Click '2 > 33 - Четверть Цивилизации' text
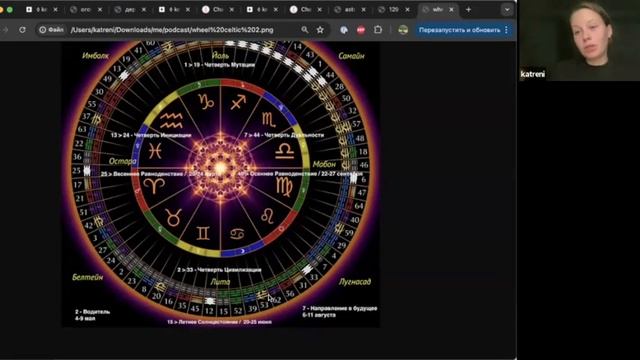 point(219,270)
